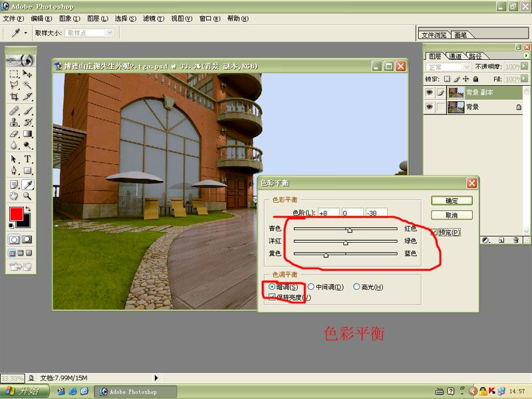Open the Fill slider arrow
This screenshot has width=532, height=399.
(x=525, y=78)
